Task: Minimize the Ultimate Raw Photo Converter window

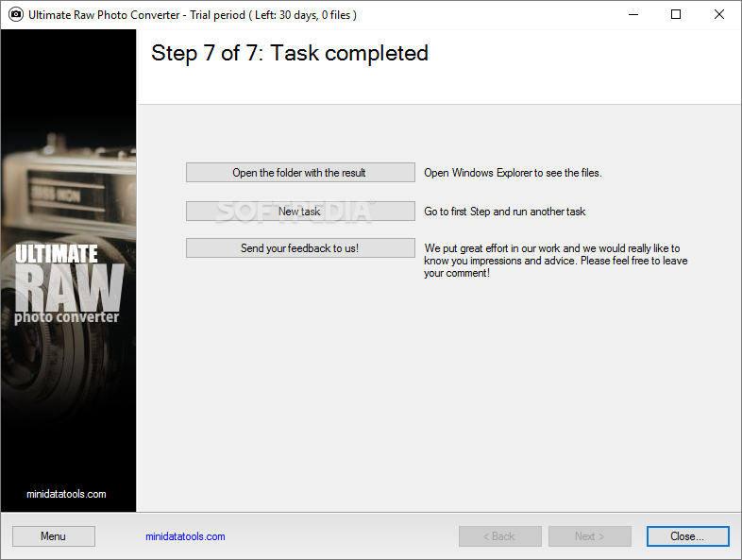Action: point(633,15)
